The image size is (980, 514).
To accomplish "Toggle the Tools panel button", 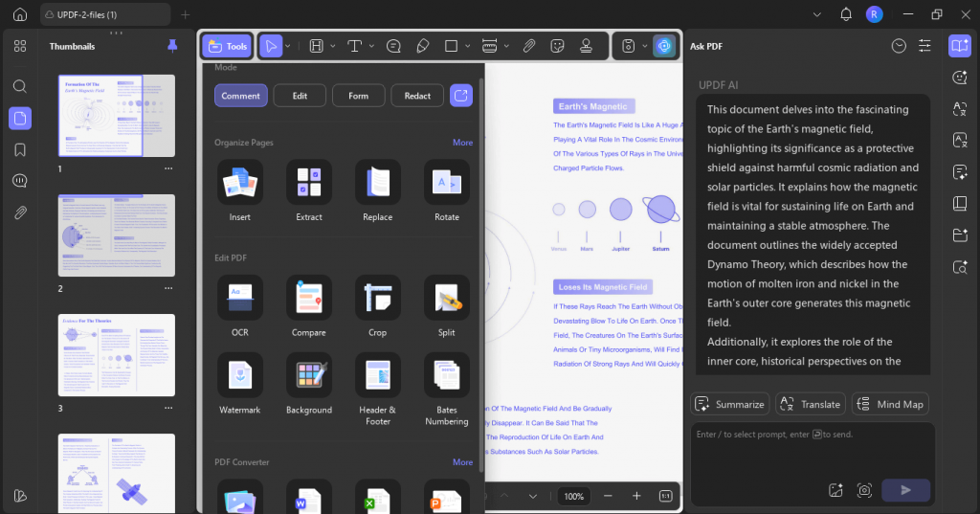I will pyautogui.click(x=228, y=46).
